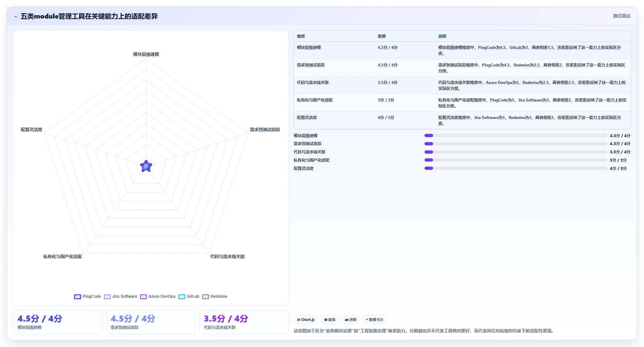Toggle GitLab legend series
The width and height of the screenshot is (644, 347).
[x=189, y=296]
